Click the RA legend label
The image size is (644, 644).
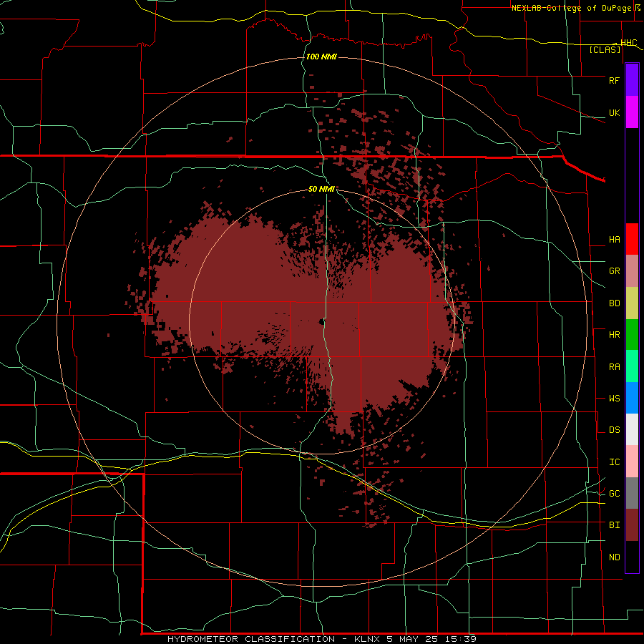coord(614,367)
